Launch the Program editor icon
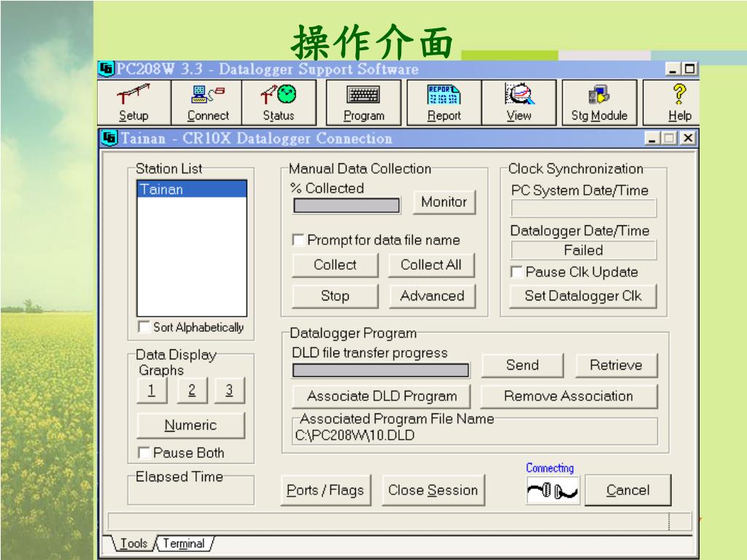747x560 pixels. (x=363, y=102)
